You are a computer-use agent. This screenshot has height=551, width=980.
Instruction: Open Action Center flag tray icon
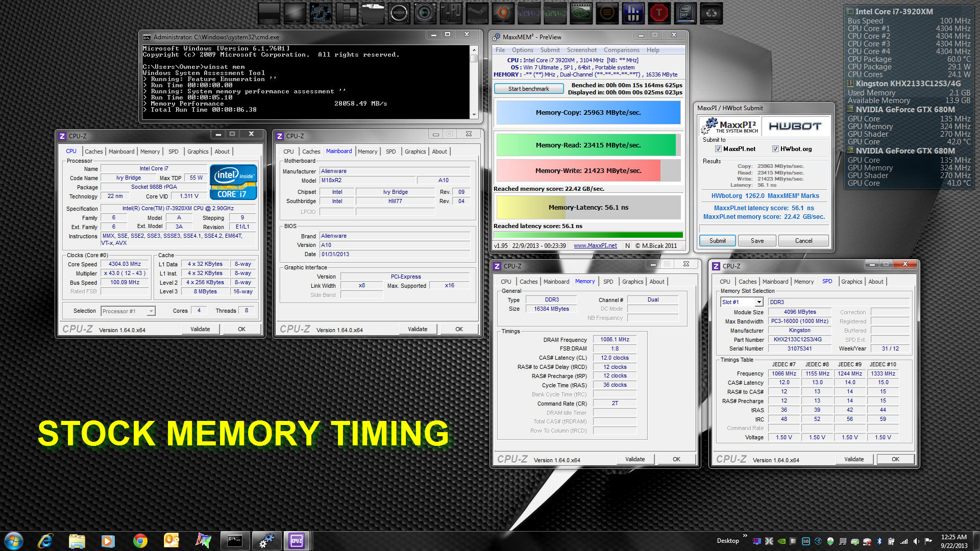pos(928,541)
